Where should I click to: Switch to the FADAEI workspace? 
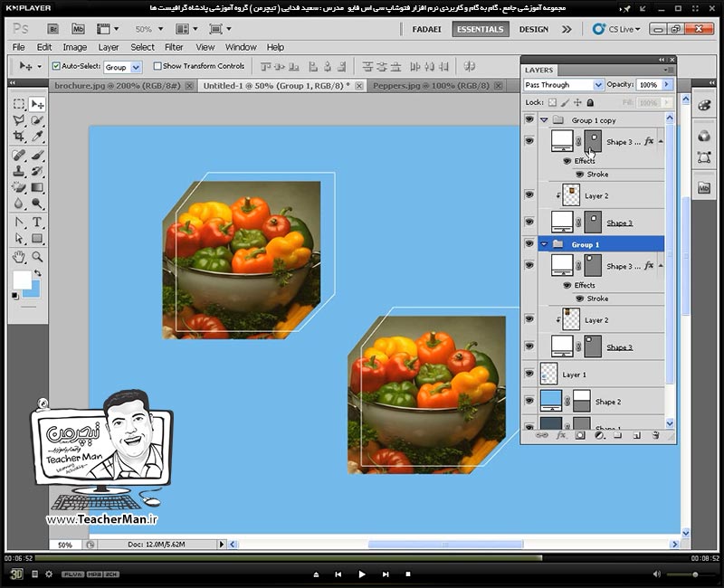coord(426,29)
